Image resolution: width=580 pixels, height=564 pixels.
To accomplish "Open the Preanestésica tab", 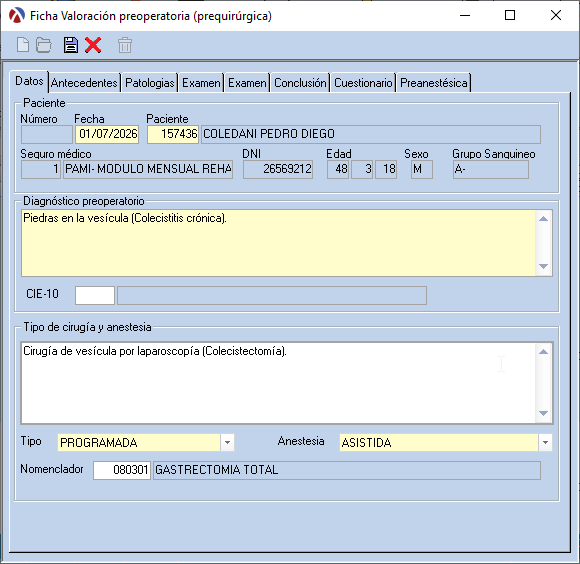I will pos(434,82).
